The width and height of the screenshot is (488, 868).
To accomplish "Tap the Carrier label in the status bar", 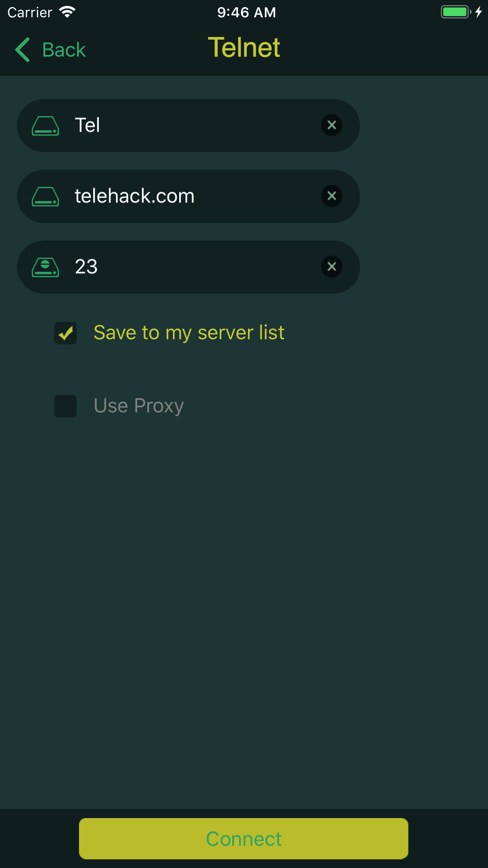I will 29,12.
